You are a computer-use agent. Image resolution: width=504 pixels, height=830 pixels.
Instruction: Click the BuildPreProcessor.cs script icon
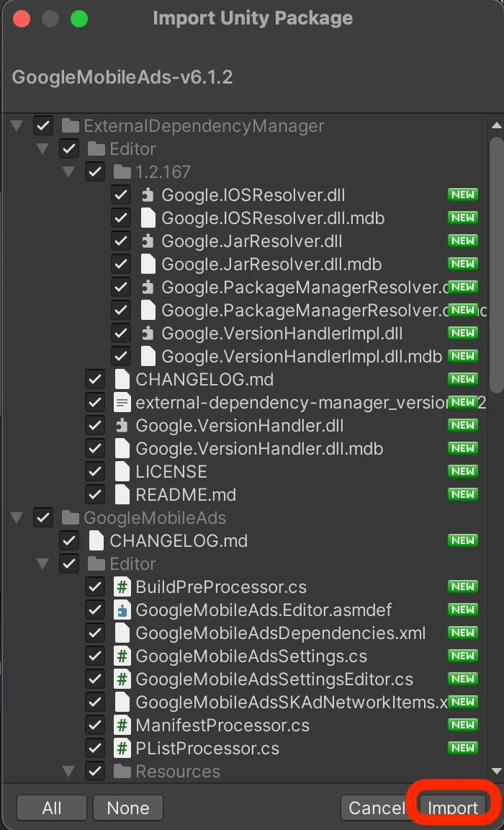[122, 587]
